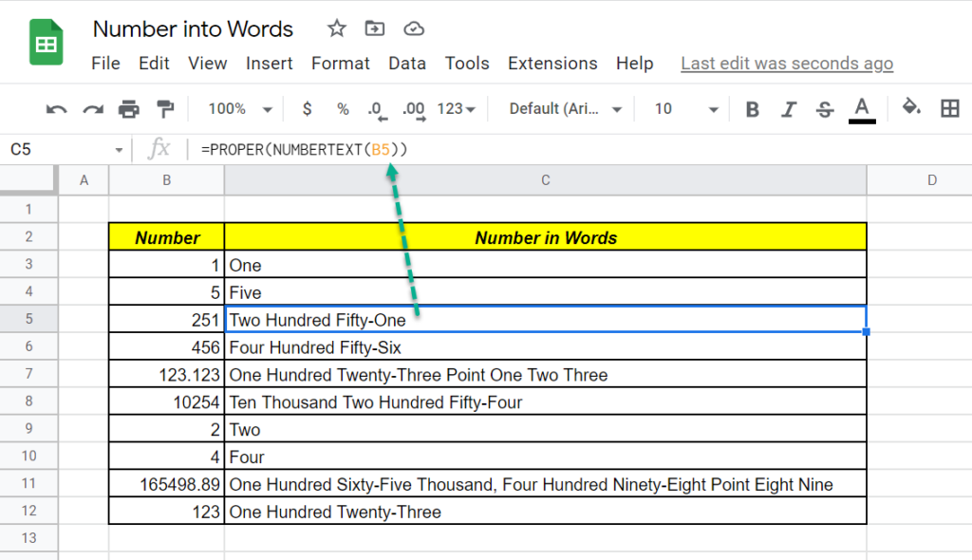Open the fill color picker
972x560 pixels.
pos(911,108)
